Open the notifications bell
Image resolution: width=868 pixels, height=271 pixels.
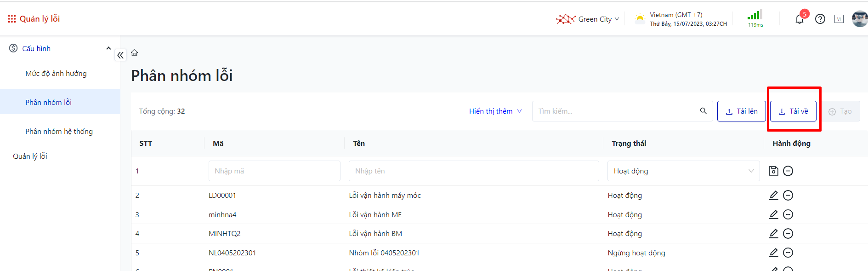click(x=800, y=19)
